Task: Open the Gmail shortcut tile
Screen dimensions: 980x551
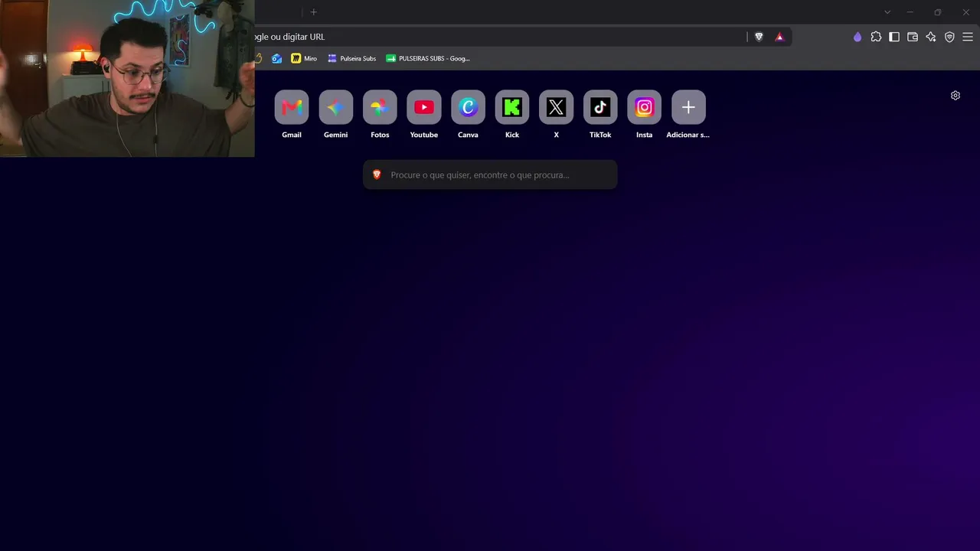Action: coord(292,108)
